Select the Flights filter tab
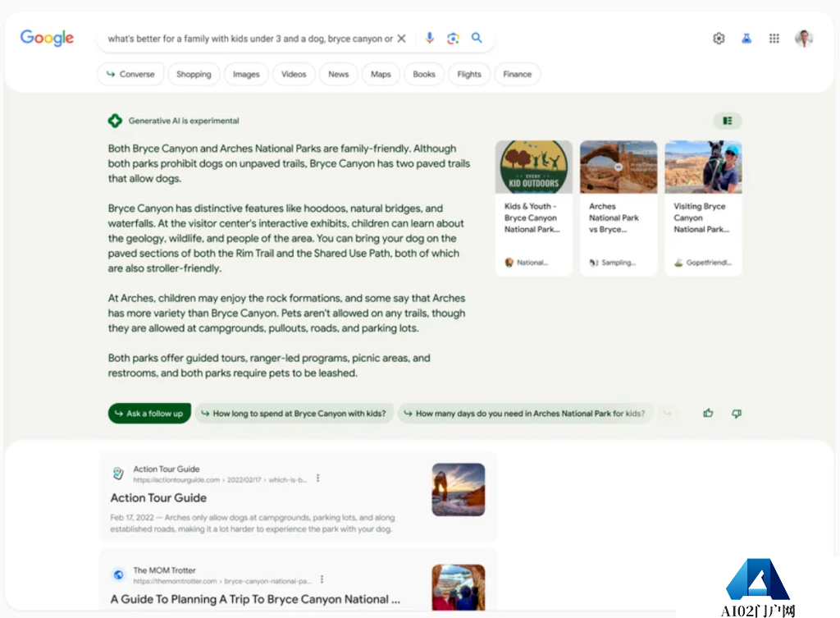Image resolution: width=840 pixels, height=618 pixels. click(x=469, y=74)
